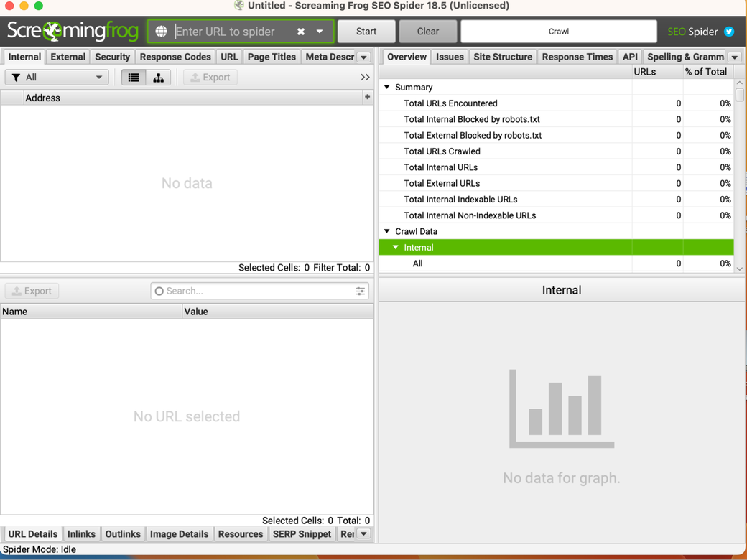Image resolution: width=747 pixels, height=560 pixels.
Task: Open the Internal tab
Action: click(24, 57)
